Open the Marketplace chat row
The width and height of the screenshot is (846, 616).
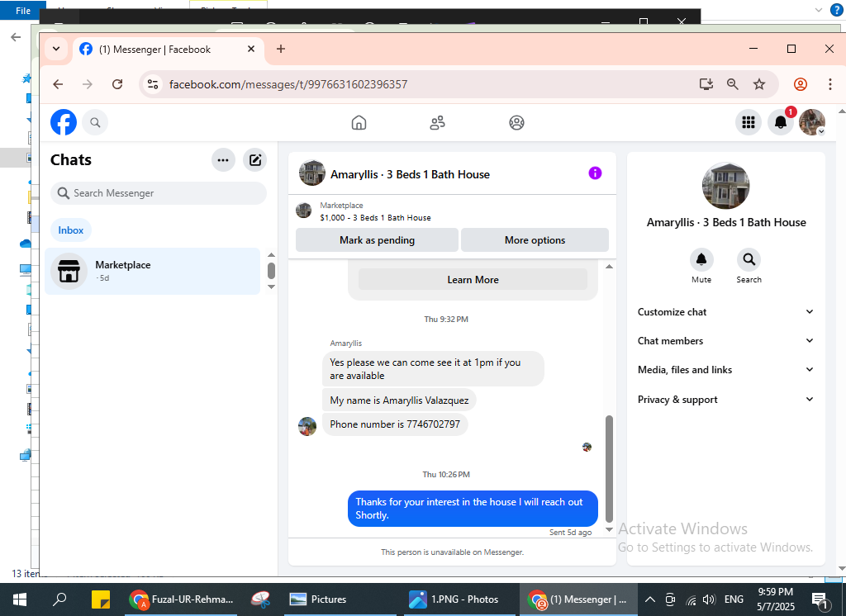(x=153, y=272)
